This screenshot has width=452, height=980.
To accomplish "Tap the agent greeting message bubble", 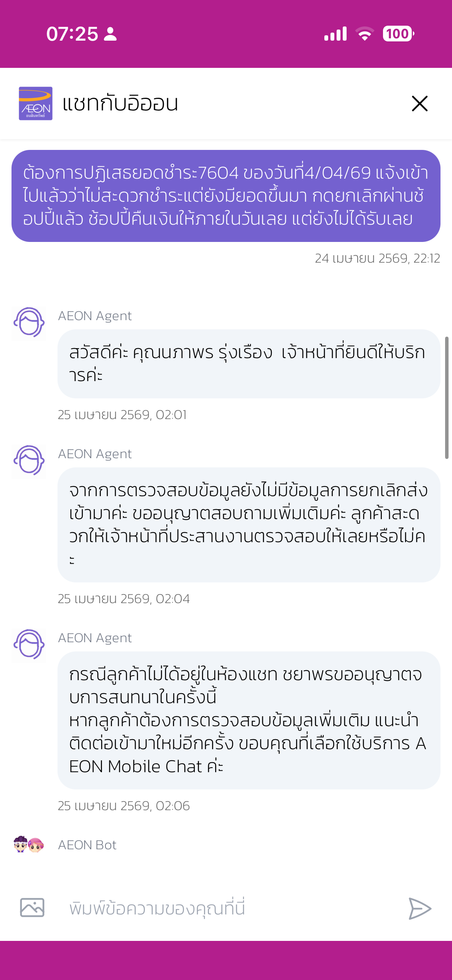I will [x=248, y=363].
